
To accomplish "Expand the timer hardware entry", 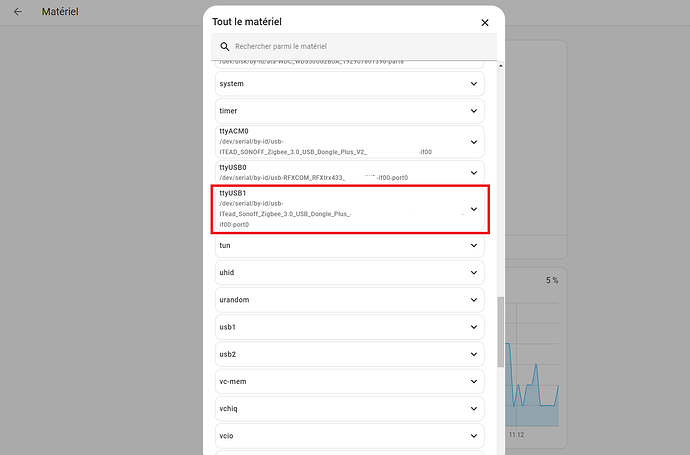I will pos(350,111).
